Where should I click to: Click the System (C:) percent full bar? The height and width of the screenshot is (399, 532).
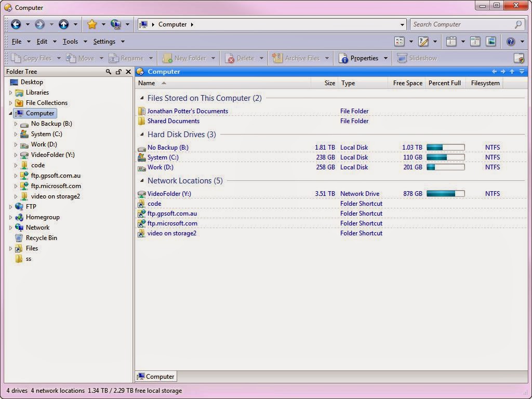(445, 157)
